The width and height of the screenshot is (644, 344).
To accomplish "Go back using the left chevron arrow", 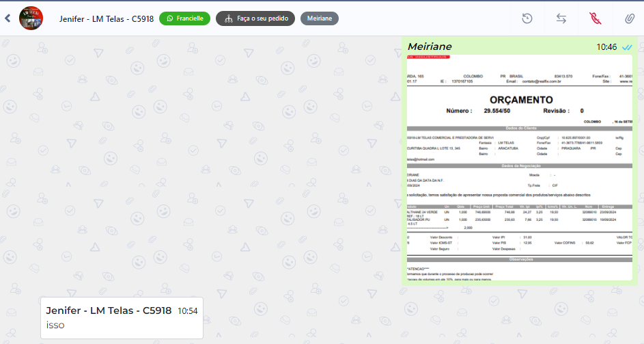I will click(8, 18).
